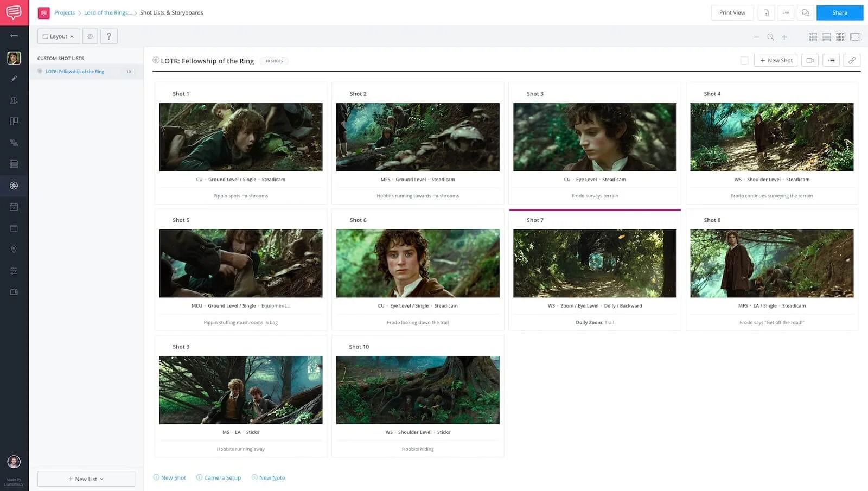This screenshot has height=491, width=868.
Task: Click the PDF export document icon
Action: (766, 12)
